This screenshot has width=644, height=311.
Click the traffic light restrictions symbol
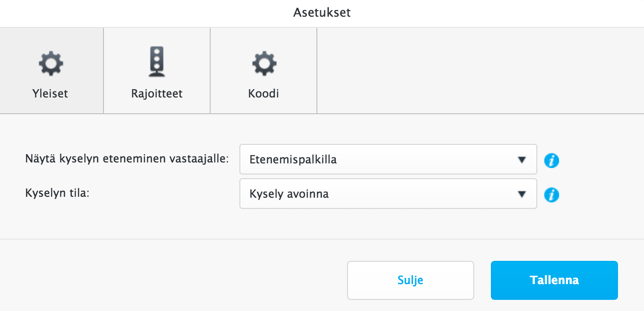pos(157,62)
